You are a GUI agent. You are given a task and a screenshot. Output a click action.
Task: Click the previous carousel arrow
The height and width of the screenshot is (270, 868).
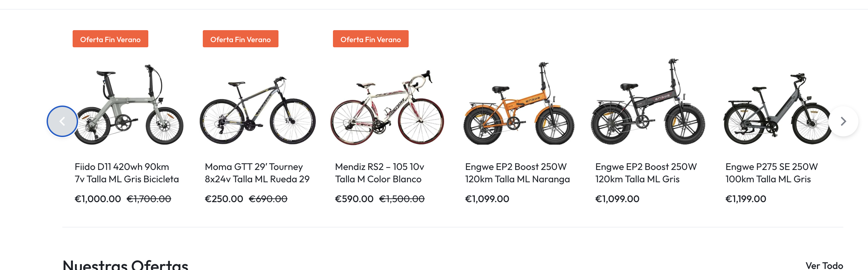[62, 121]
